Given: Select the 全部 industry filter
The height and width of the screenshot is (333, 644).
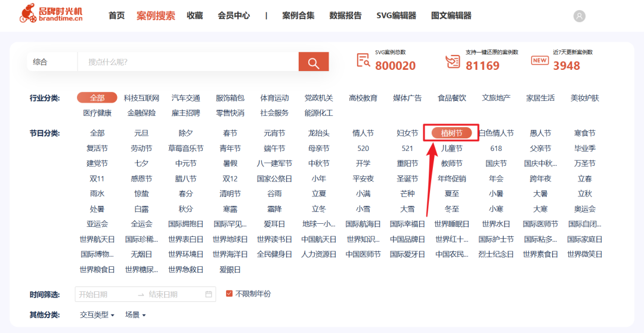Looking at the screenshot, I should tap(97, 98).
